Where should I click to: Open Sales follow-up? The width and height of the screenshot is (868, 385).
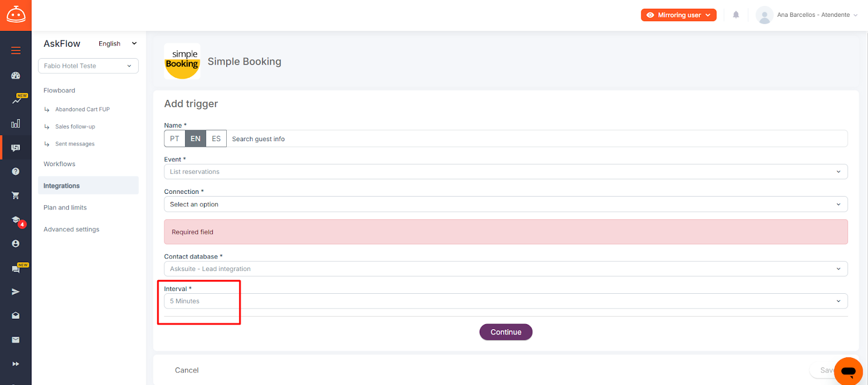point(75,127)
